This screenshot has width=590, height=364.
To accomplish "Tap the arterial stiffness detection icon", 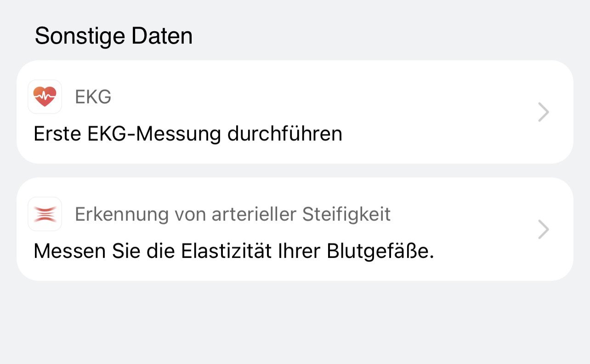I will click(45, 214).
